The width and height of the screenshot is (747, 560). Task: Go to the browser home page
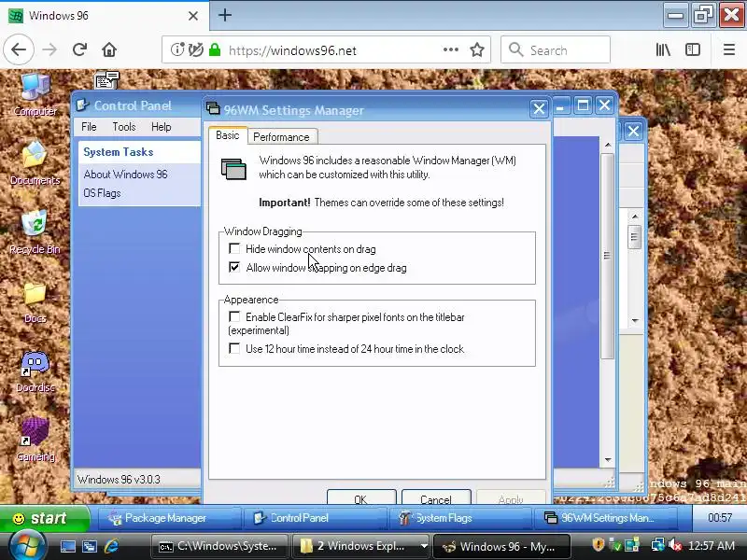[x=109, y=49]
